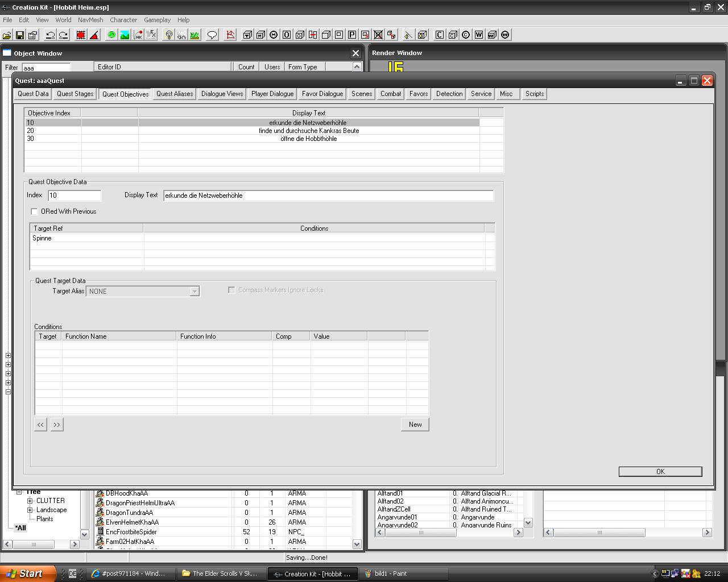The height and width of the screenshot is (582, 728).
Task: Click the Redo arrow in toolbar
Action: coord(63,35)
